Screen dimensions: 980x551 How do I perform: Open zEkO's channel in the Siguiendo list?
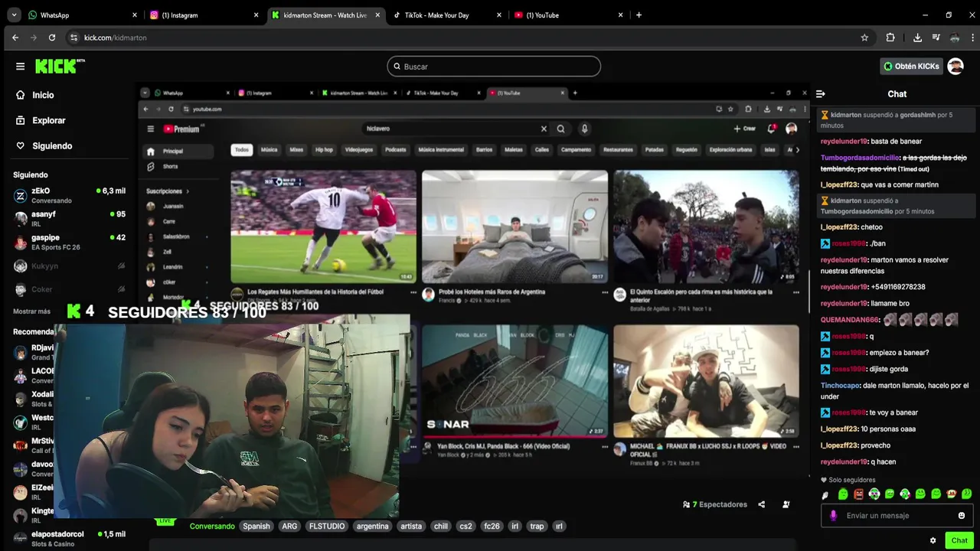point(69,195)
